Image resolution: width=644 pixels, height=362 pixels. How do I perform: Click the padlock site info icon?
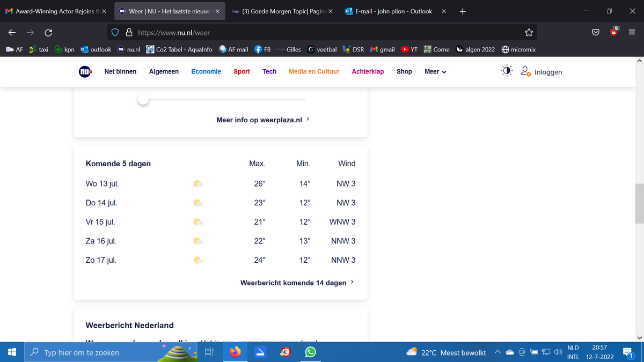click(129, 33)
